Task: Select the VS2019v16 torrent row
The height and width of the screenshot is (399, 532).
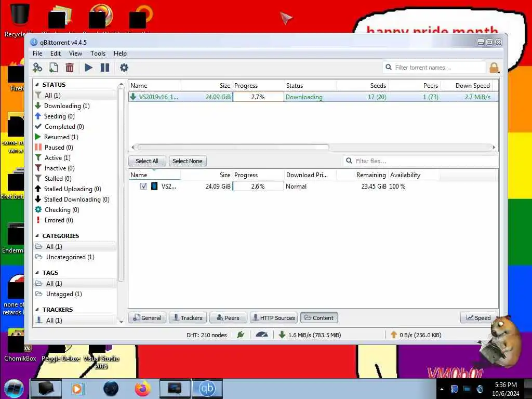Action: coord(313,97)
